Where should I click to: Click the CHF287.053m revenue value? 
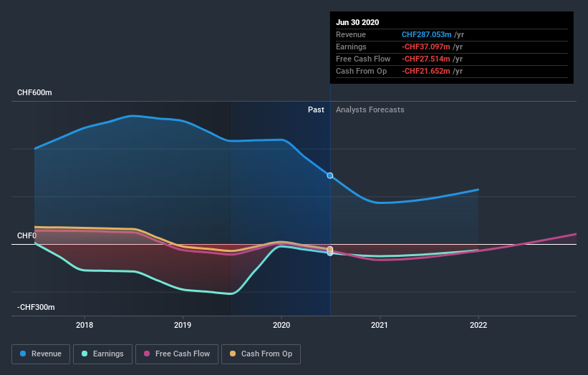(426, 34)
